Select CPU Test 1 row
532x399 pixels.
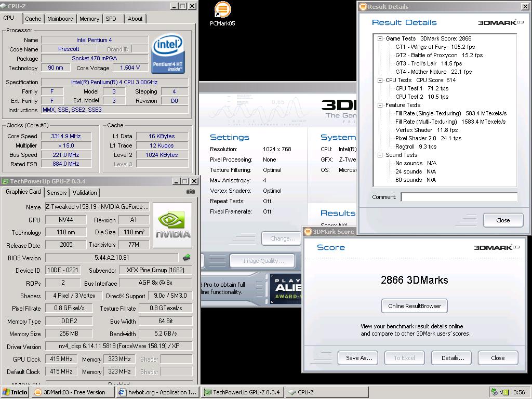(422, 88)
